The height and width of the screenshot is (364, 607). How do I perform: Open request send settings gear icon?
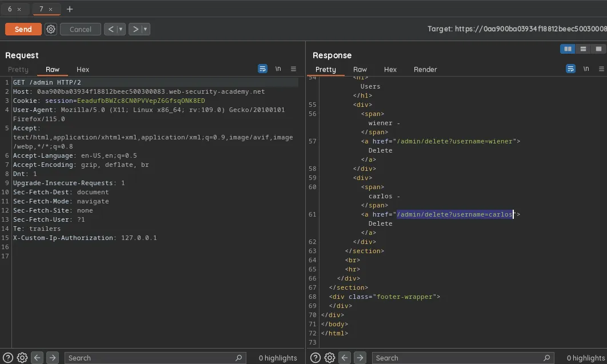pyautogui.click(x=51, y=29)
